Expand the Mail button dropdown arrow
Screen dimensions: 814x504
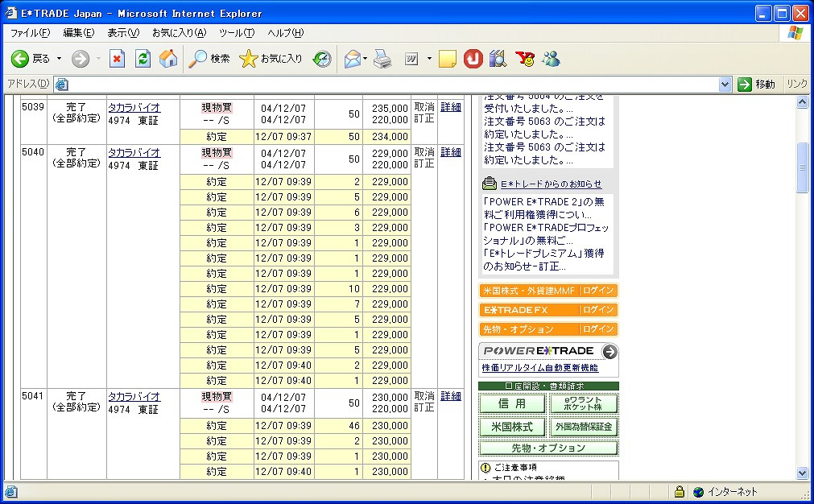click(x=365, y=59)
